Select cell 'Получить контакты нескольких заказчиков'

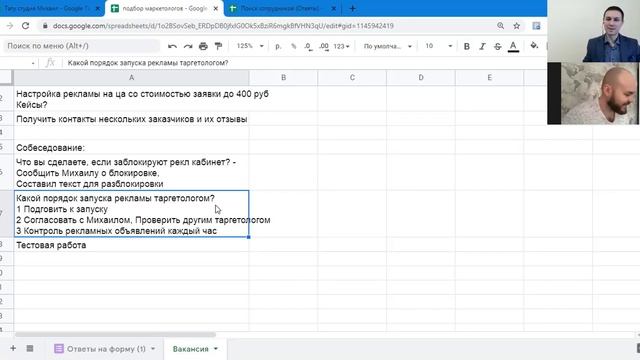pyautogui.click(x=131, y=119)
